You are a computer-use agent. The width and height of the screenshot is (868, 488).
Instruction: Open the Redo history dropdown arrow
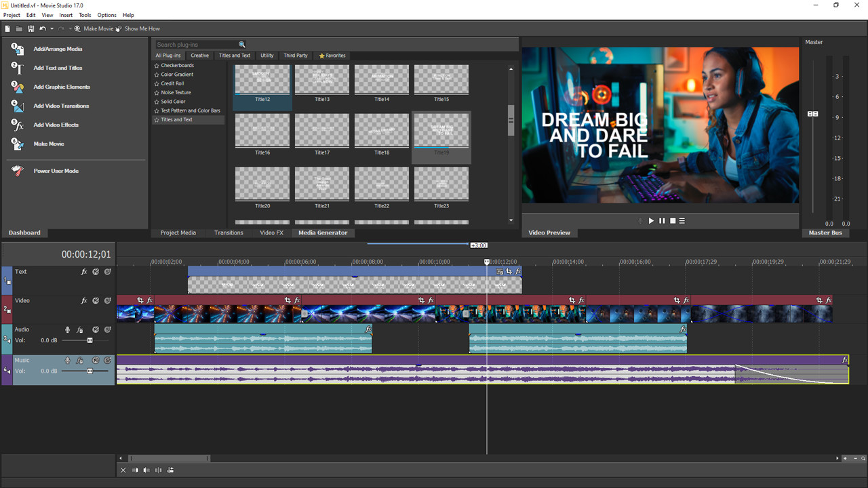pyautogui.click(x=70, y=29)
